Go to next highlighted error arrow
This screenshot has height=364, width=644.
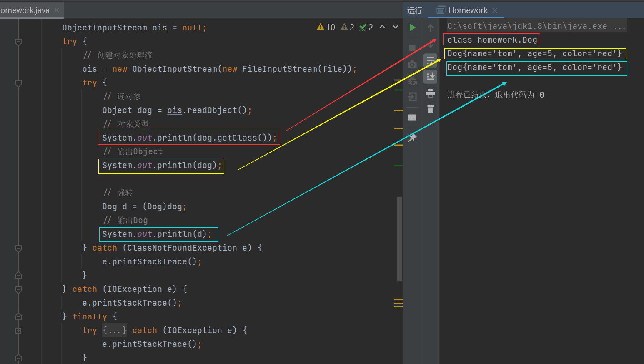(x=396, y=27)
